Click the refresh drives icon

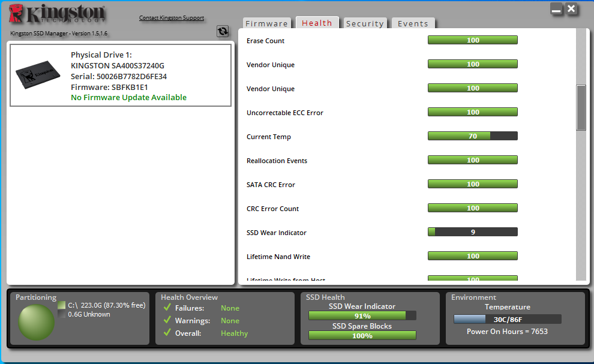tap(223, 31)
